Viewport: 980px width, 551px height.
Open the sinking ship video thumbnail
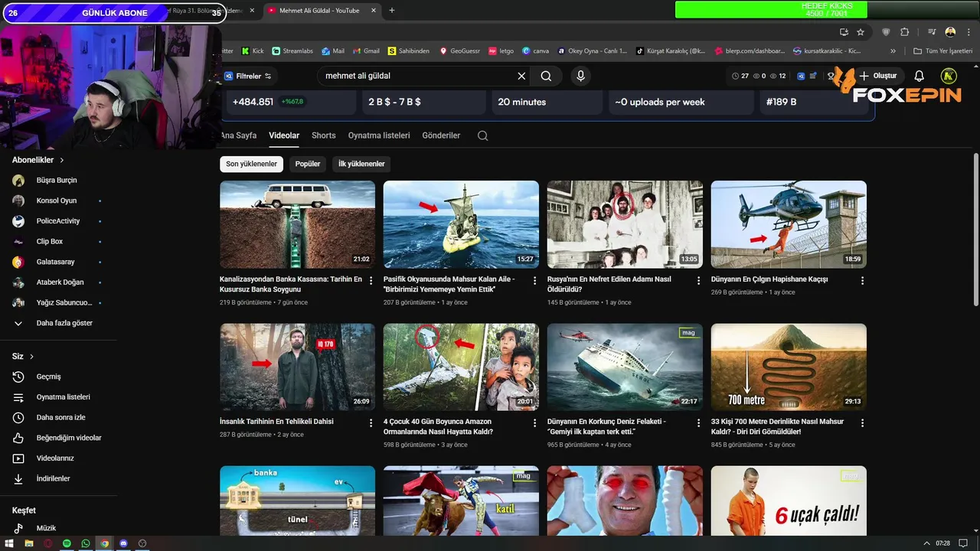coord(625,367)
